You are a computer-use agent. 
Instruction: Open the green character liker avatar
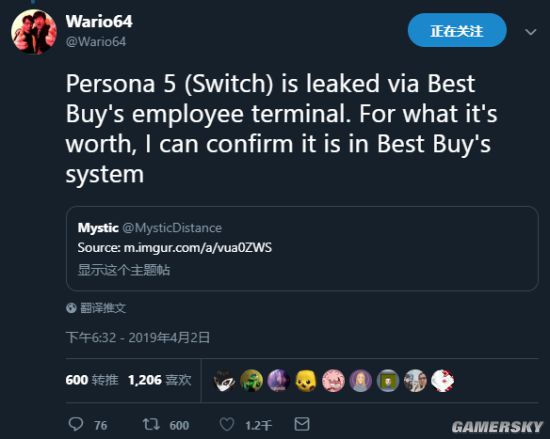(x=251, y=380)
